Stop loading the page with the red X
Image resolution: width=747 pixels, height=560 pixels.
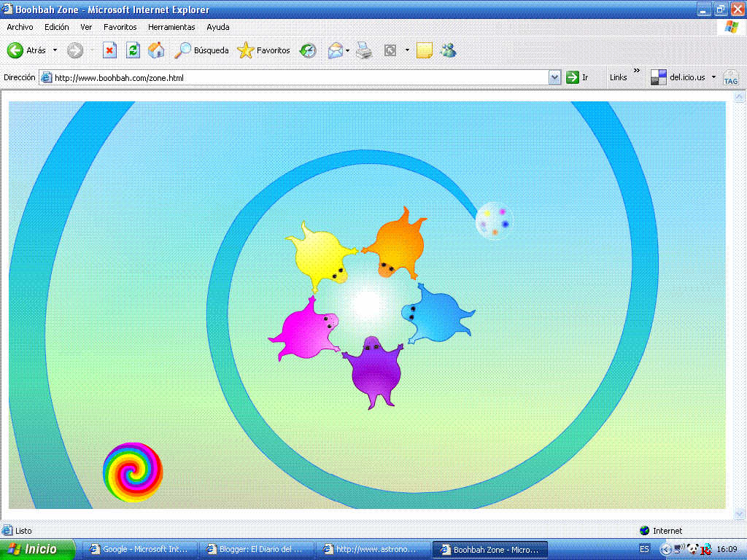(109, 50)
